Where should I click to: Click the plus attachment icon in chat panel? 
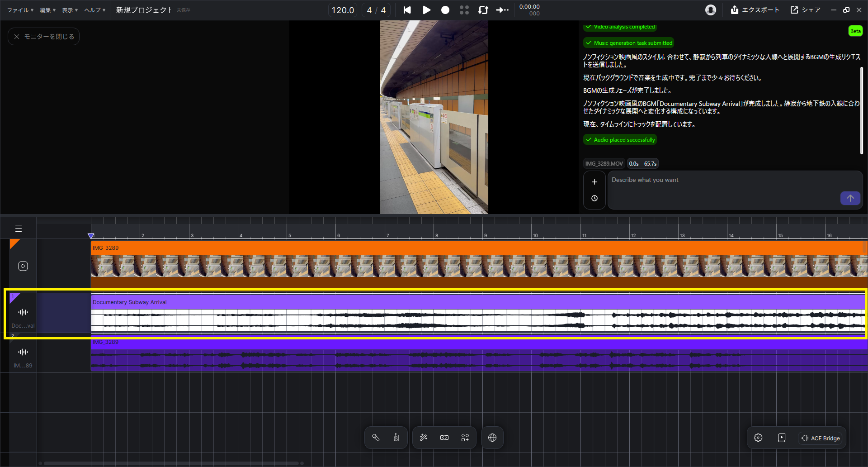tap(594, 182)
